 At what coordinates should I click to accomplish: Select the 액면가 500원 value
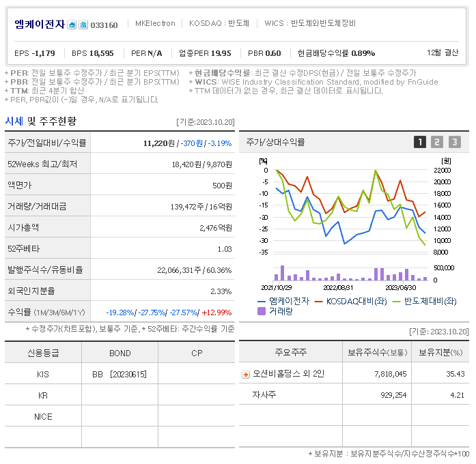point(222,186)
